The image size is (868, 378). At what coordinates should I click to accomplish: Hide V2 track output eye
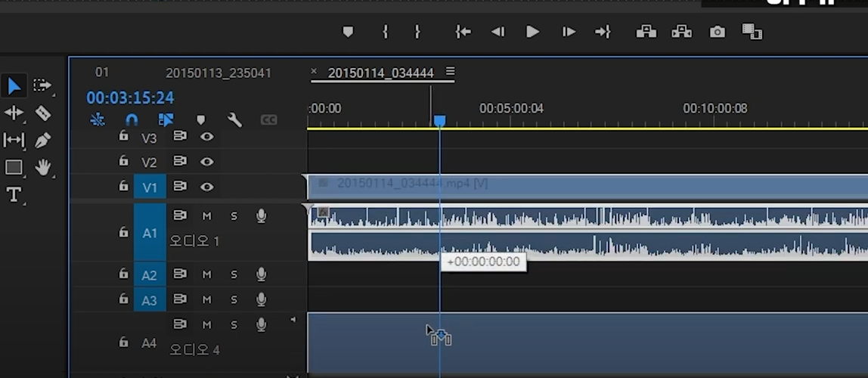tap(207, 162)
